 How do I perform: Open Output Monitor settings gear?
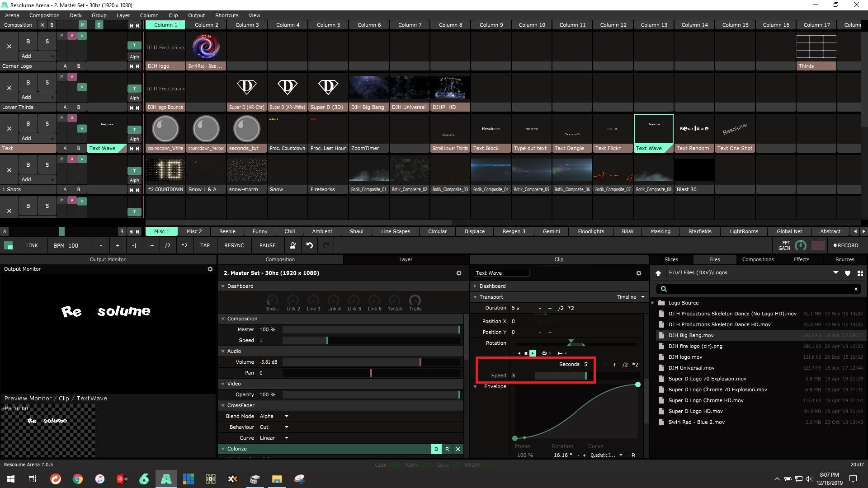[x=210, y=269]
